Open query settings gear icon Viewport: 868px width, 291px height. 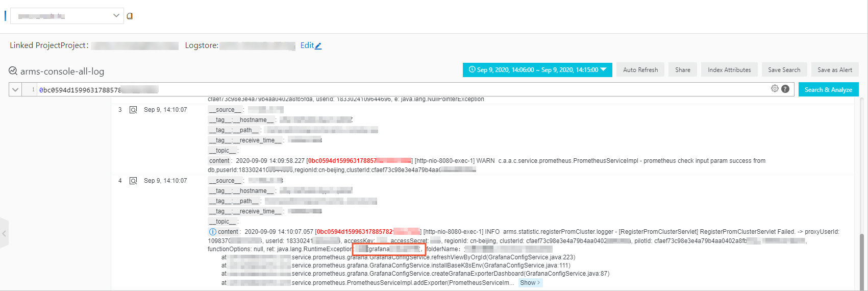coord(775,89)
